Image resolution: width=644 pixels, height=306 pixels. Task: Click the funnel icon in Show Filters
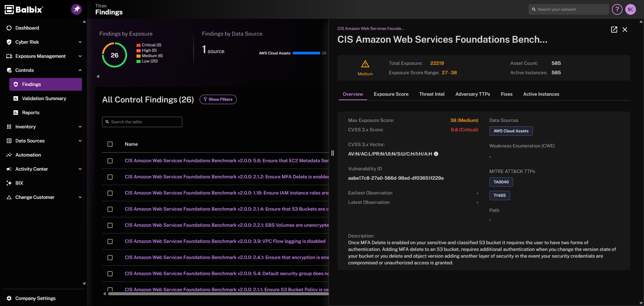(x=205, y=99)
